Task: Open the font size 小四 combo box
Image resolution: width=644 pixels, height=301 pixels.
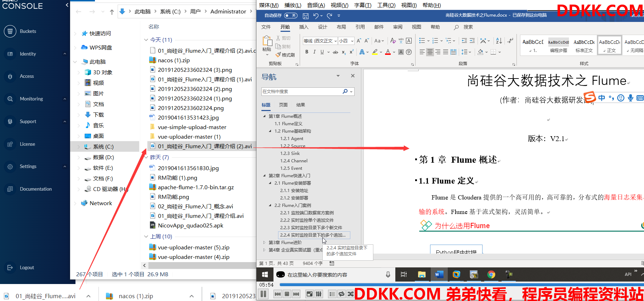Action: pyautogui.click(x=346, y=41)
